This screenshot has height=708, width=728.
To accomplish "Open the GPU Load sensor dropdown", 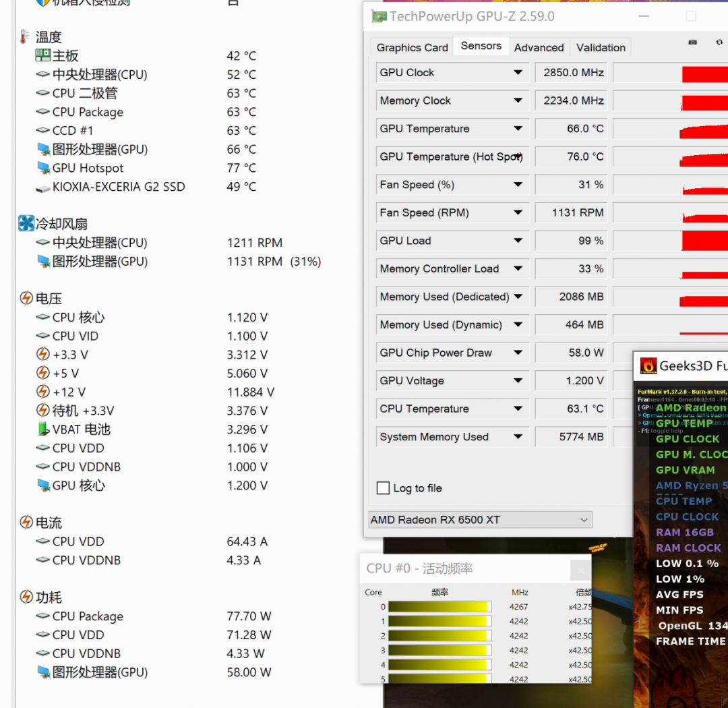I will [518, 241].
